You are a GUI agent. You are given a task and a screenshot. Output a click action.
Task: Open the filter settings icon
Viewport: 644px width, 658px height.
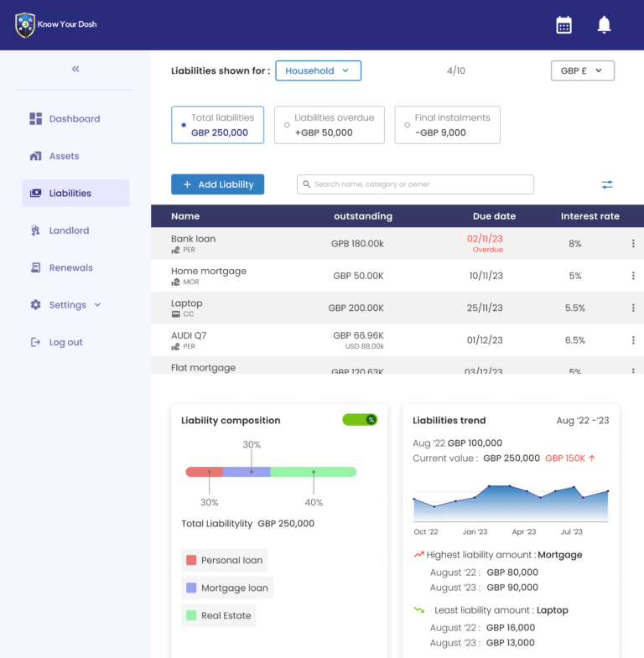[x=607, y=184]
